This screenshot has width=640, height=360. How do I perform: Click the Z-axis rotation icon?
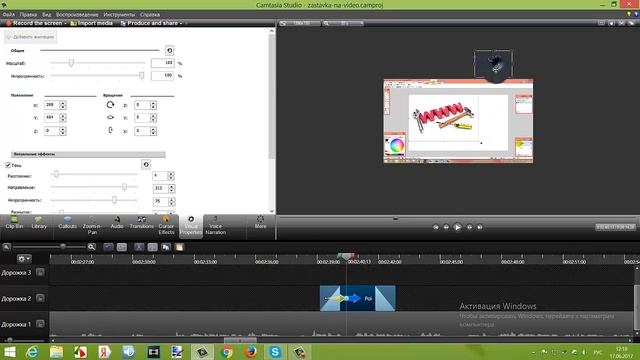click(110, 105)
